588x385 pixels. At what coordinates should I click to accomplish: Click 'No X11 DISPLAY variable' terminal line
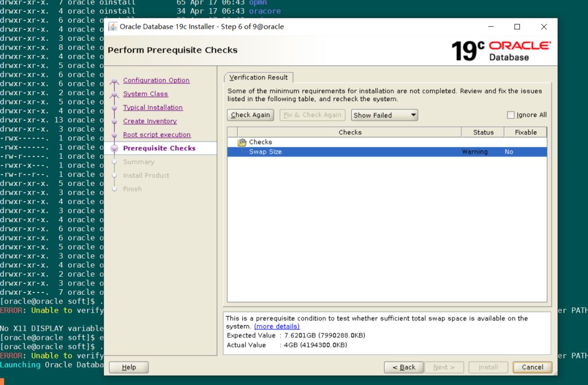(52, 328)
